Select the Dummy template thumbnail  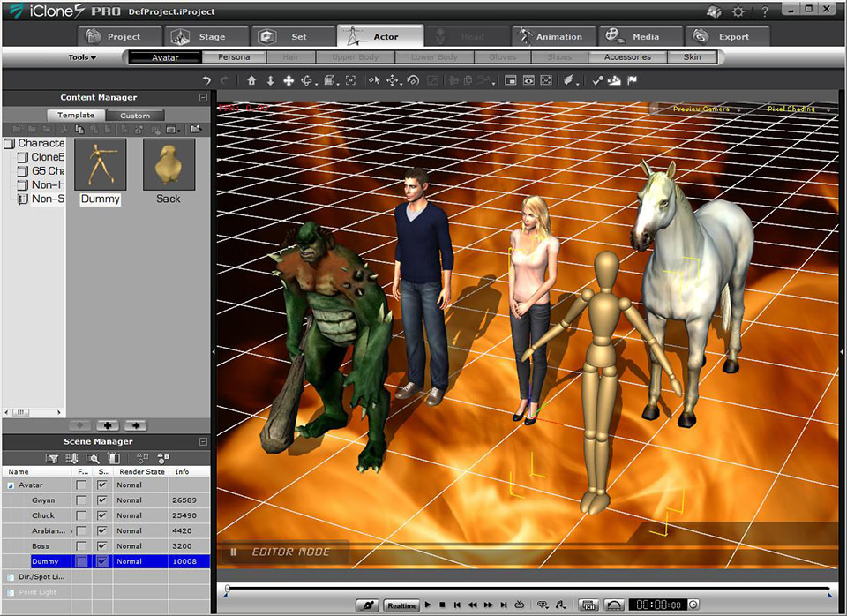pyautogui.click(x=100, y=164)
